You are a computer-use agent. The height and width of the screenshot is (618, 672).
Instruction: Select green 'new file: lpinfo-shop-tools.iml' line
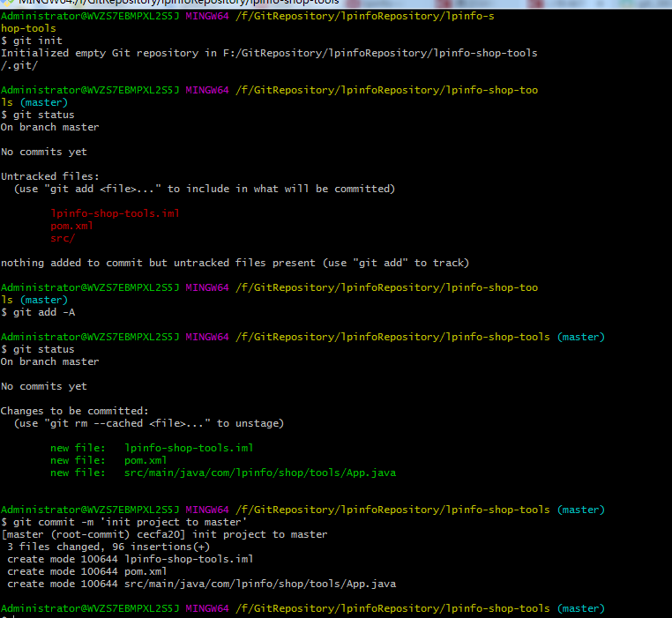[152, 448]
